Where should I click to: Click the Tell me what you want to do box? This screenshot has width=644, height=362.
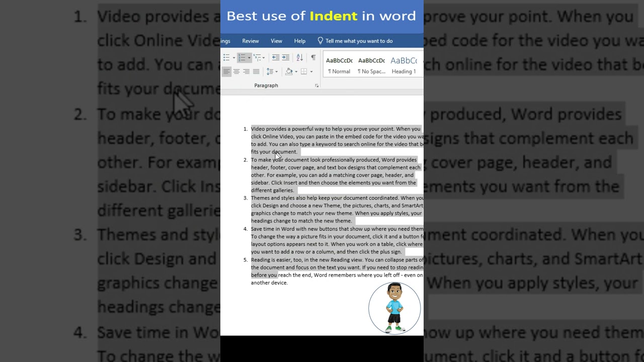coord(359,41)
